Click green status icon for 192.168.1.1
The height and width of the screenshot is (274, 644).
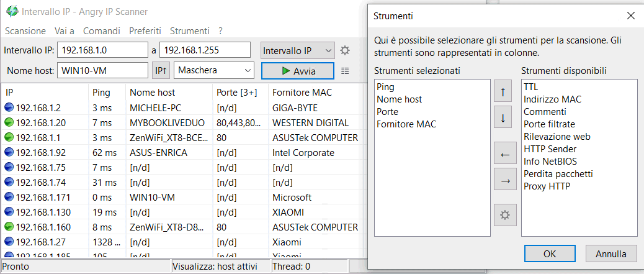[x=9, y=137]
